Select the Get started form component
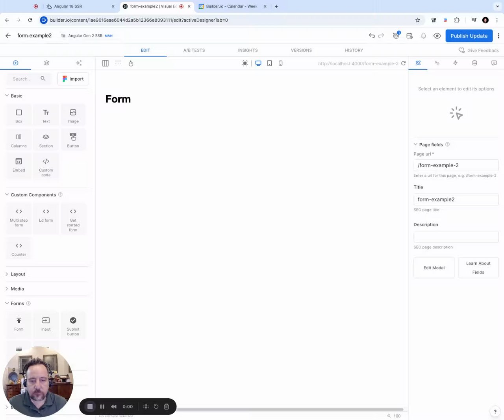This screenshot has height=420, width=504. 73,219
